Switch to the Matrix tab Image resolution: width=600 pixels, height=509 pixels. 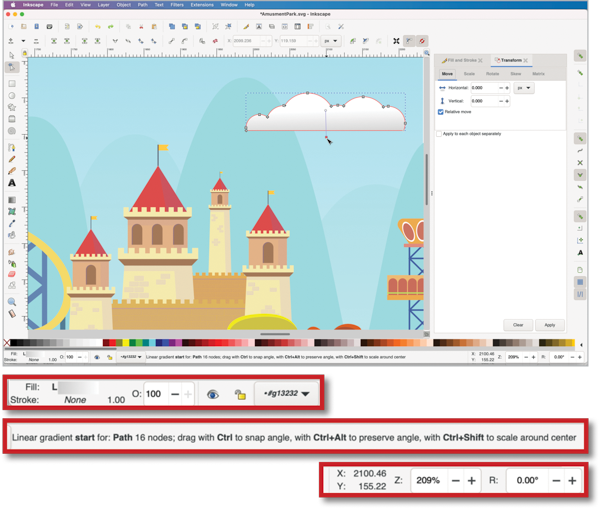pyautogui.click(x=538, y=73)
